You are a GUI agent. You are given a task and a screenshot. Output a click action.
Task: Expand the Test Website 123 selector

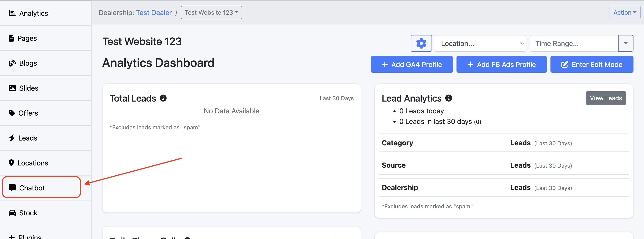[x=211, y=12]
